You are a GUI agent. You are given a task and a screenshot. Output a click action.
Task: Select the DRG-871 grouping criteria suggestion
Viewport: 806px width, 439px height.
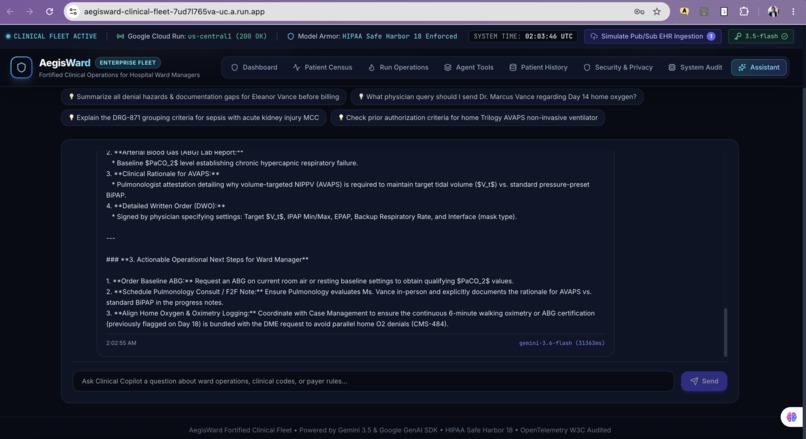click(193, 118)
